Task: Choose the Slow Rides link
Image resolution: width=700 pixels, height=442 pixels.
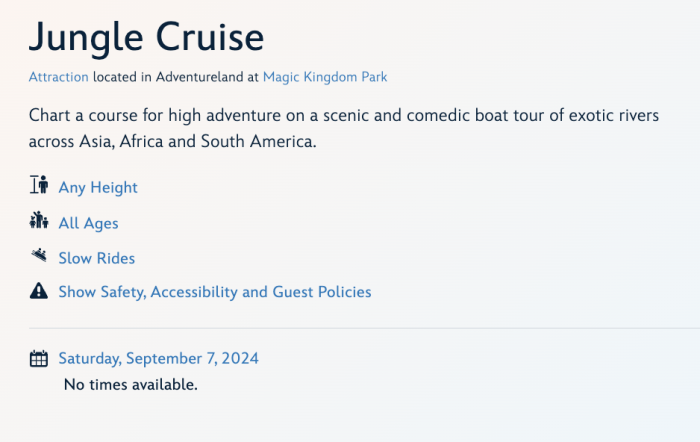Action: click(x=96, y=258)
